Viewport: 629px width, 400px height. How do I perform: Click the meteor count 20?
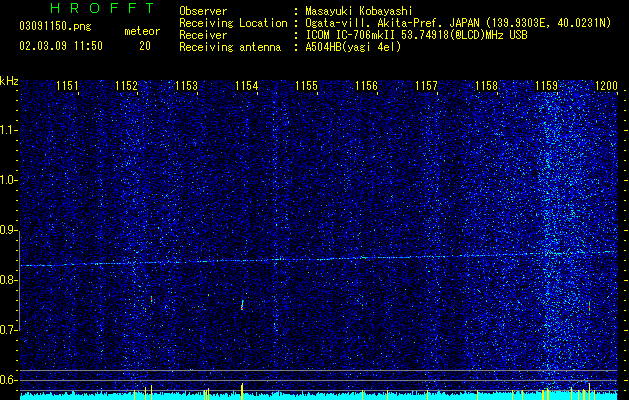click(x=145, y=46)
